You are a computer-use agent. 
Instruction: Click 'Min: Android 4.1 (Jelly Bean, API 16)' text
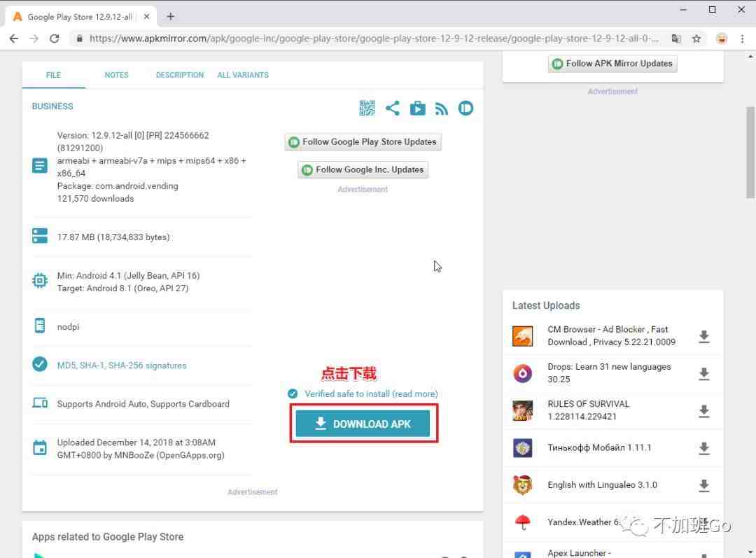click(x=128, y=276)
